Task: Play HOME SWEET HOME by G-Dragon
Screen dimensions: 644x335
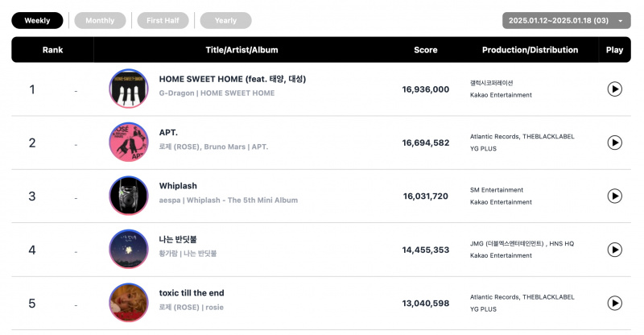Action: 614,89
